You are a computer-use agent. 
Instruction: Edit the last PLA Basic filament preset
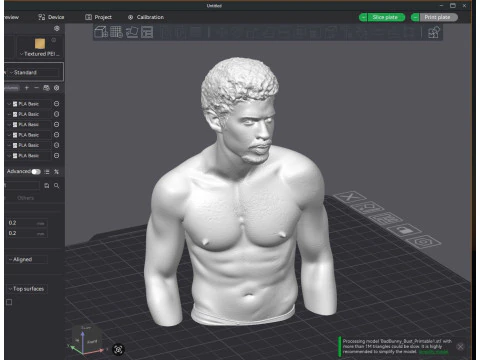[56, 155]
